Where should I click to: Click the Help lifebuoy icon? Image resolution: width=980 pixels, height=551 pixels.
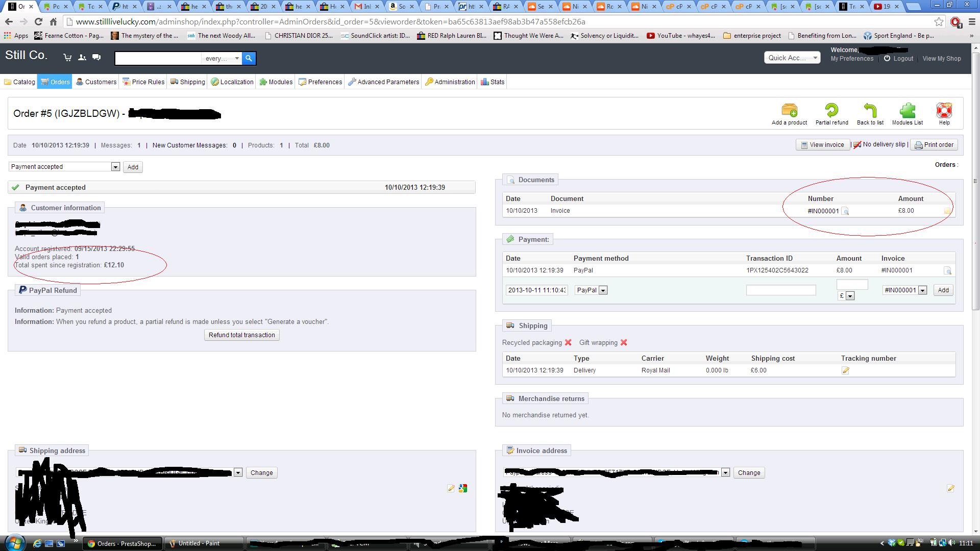944,110
